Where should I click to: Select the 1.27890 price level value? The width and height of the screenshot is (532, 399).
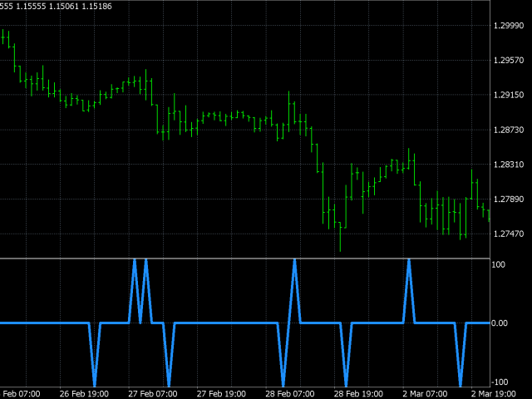tap(509, 199)
